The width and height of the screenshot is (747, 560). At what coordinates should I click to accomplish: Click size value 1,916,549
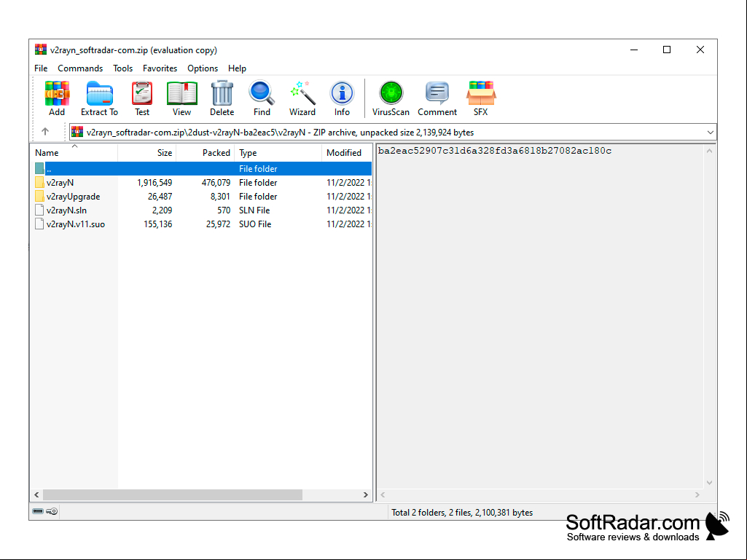point(155,182)
